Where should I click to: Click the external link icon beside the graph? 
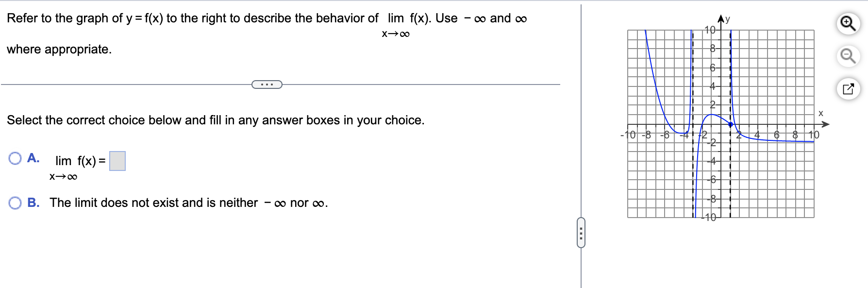click(x=848, y=89)
